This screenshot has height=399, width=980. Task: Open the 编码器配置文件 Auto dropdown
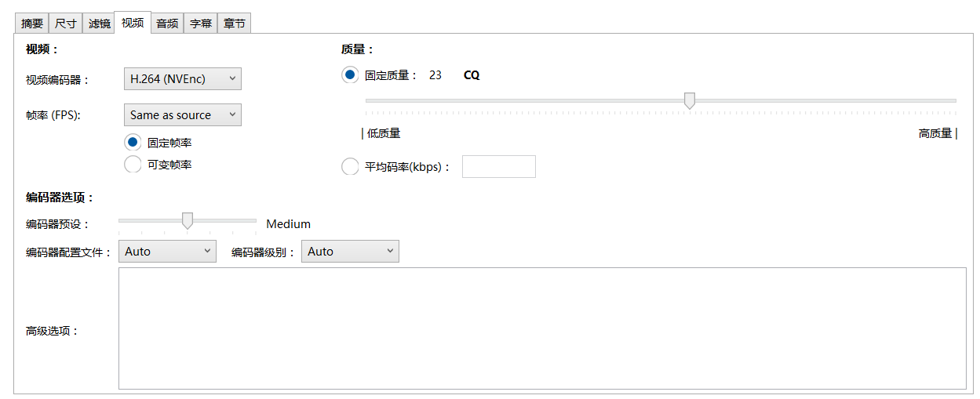(x=167, y=251)
